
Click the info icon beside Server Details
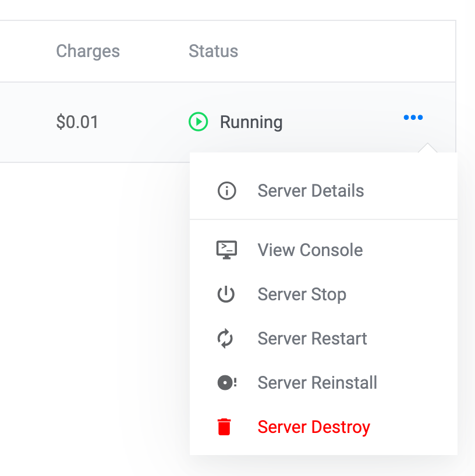pos(226,191)
